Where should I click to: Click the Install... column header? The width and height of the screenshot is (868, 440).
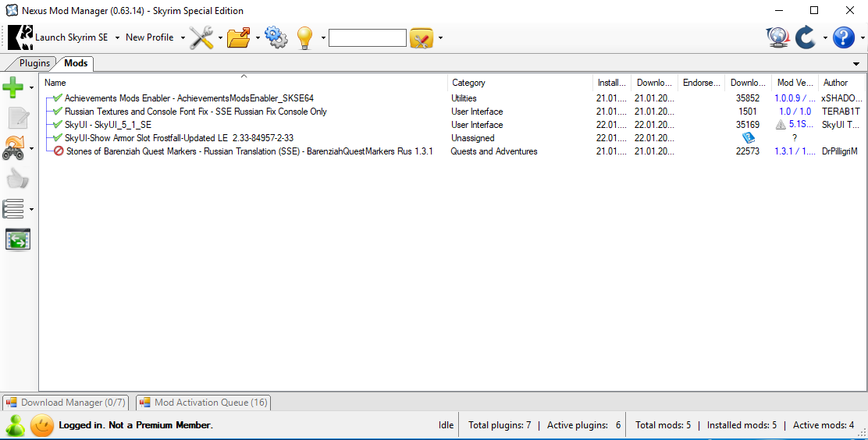pyautogui.click(x=612, y=83)
